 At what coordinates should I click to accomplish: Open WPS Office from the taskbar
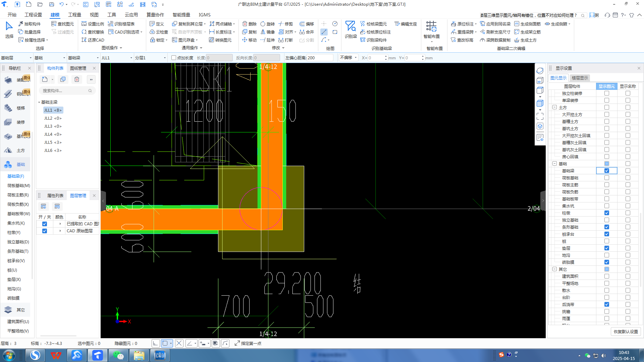point(56,355)
